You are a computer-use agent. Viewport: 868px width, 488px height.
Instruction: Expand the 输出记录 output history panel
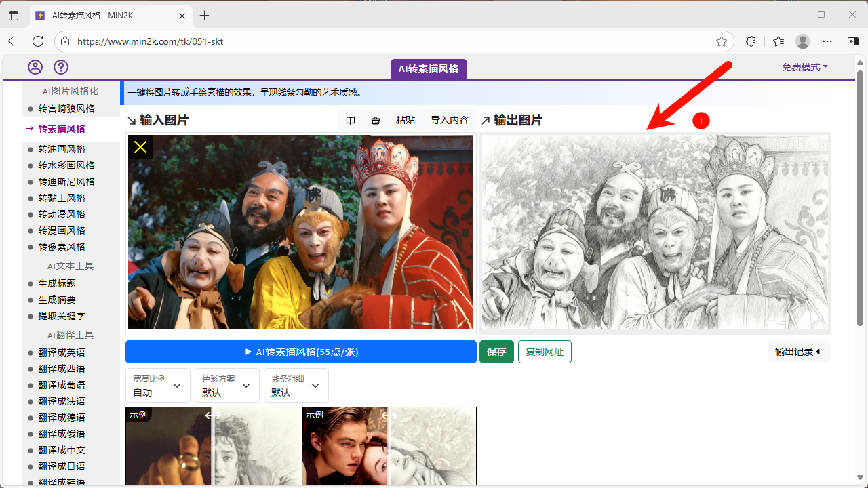[x=798, y=352]
